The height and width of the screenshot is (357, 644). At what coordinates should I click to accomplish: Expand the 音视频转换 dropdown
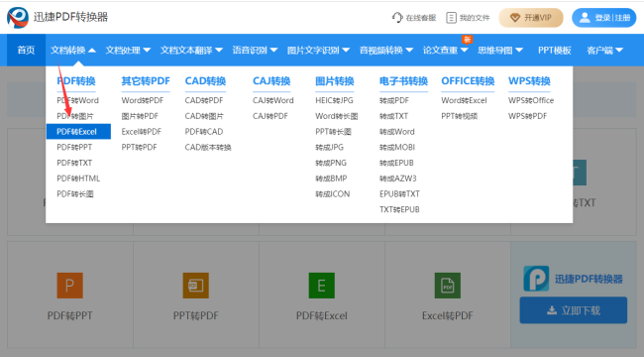[x=386, y=51]
